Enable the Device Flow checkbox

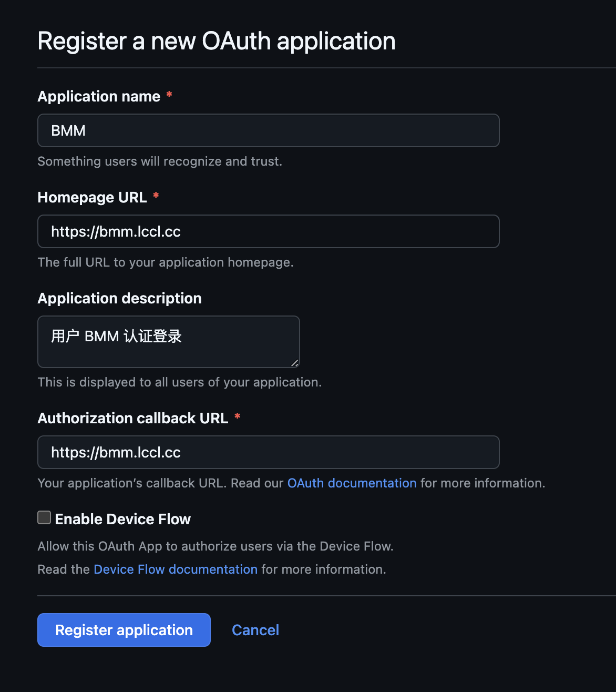(x=44, y=518)
